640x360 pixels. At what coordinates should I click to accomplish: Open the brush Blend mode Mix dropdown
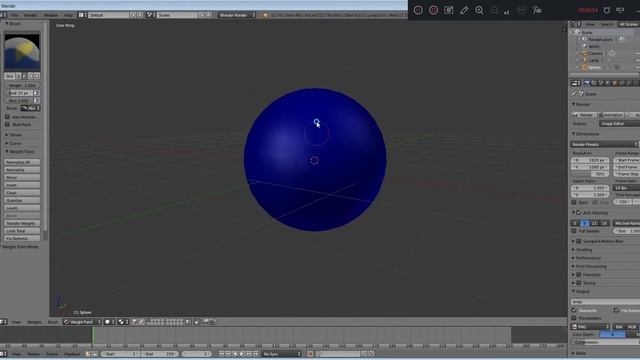pyautogui.click(x=31, y=108)
